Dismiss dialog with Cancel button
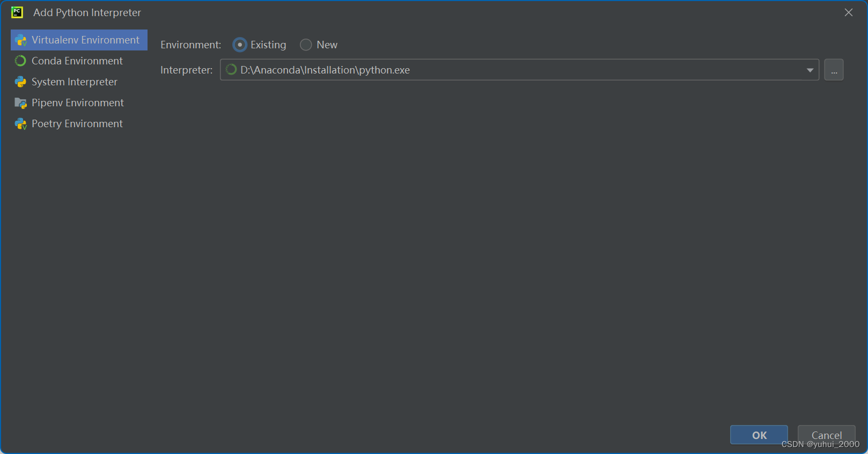Screen dimensions: 868x454 pos(826,435)
